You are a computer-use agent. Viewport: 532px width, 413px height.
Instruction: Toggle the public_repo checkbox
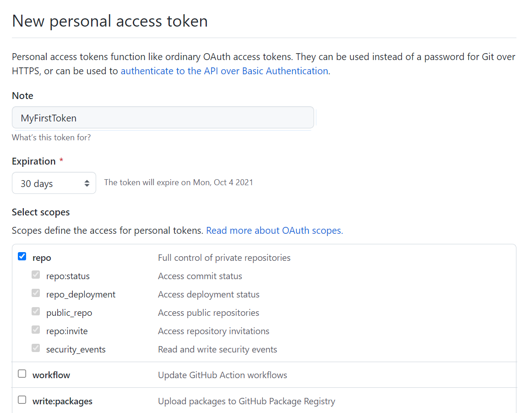click(x=36, y=312)
